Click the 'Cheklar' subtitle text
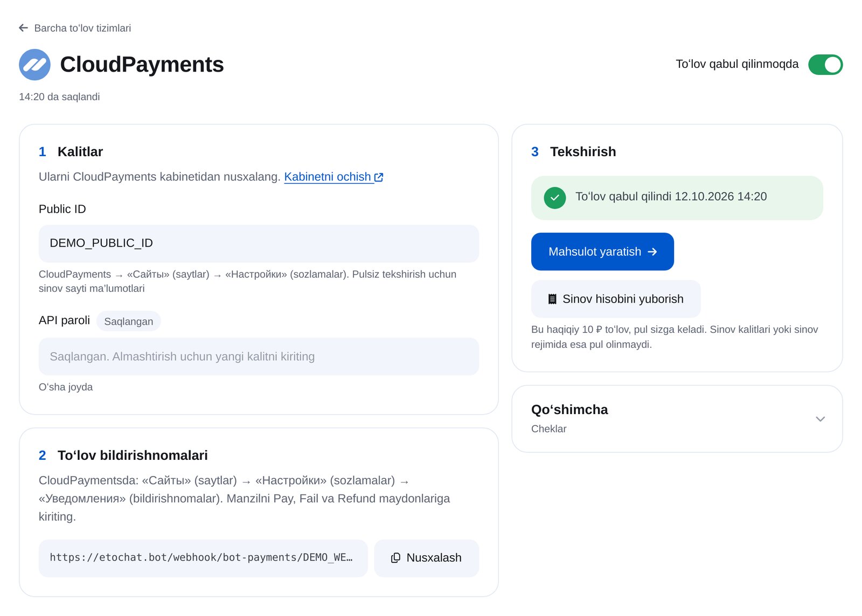Image resolution: width=862 pixels, height=616 pixels. click(x=548, y=429)
